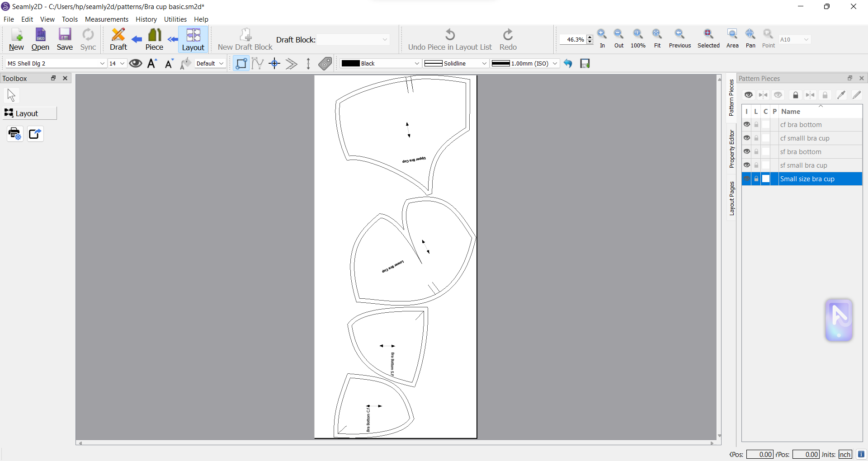868x461 pixels.
Task: Click the Zoom to Selected icon
Action: click(708, 38)
